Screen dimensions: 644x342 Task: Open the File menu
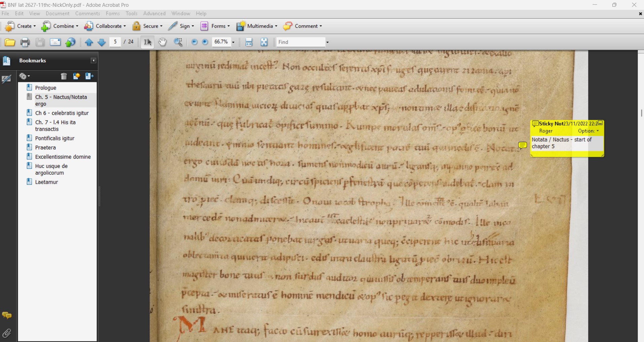[5, 13]
